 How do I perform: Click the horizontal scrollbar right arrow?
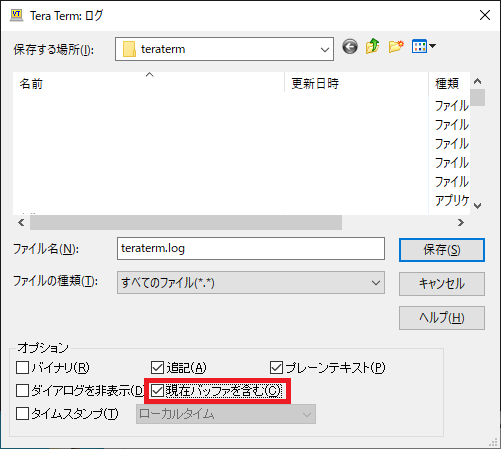point(461,222)
